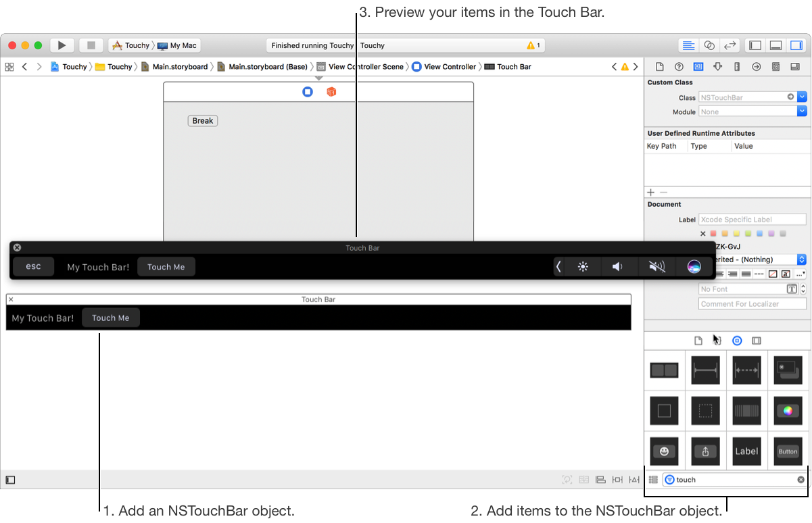Click the View Controller breadcrumb

444,67
